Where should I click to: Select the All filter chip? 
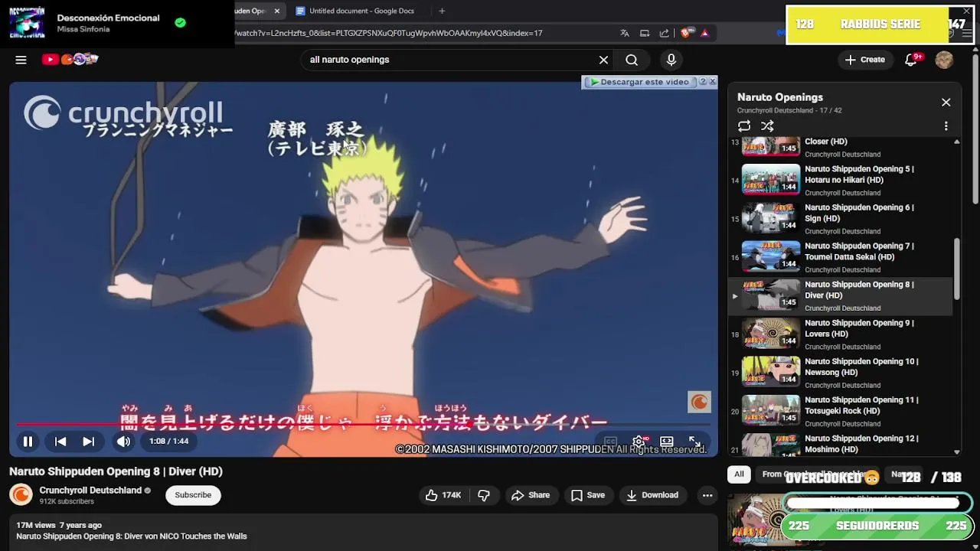739,474
